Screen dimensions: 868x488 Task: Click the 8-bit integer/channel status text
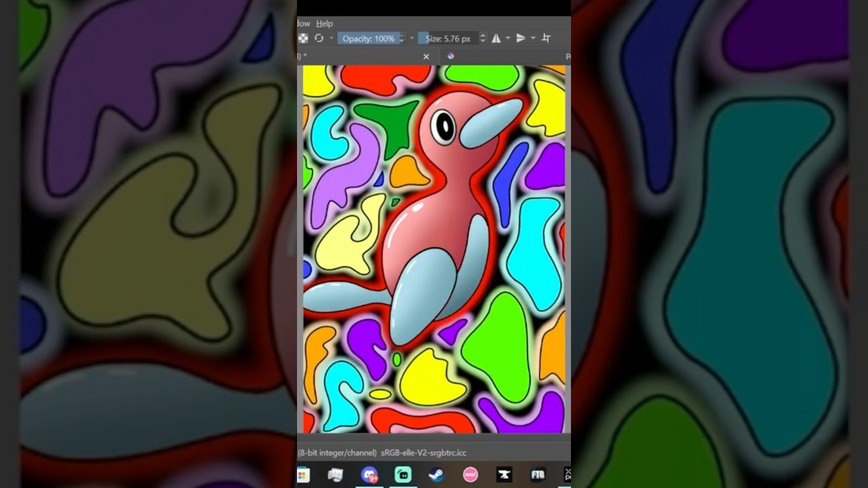pyautogui.click(x=337, y=453)
